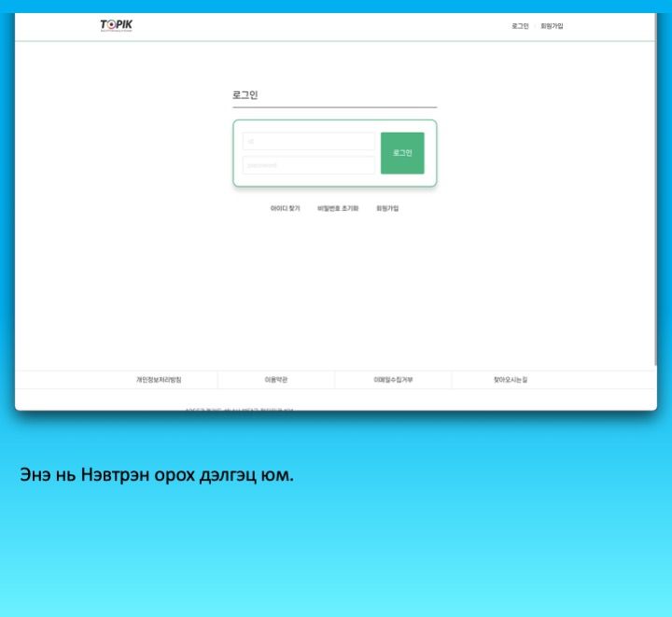Open 찾아오시는길 in the footer
Image resolution: width=672 pixels, height=617 pixels.
(511, 380)
